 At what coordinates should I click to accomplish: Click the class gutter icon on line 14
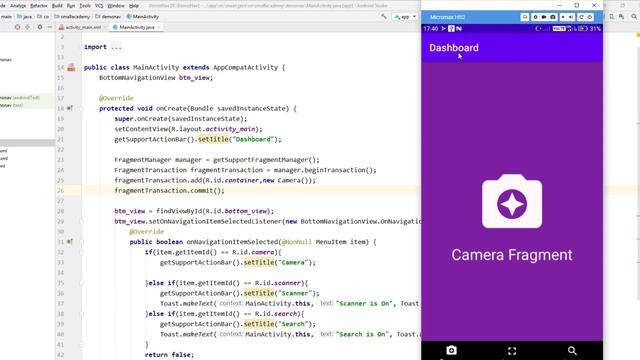pos(71,67)
